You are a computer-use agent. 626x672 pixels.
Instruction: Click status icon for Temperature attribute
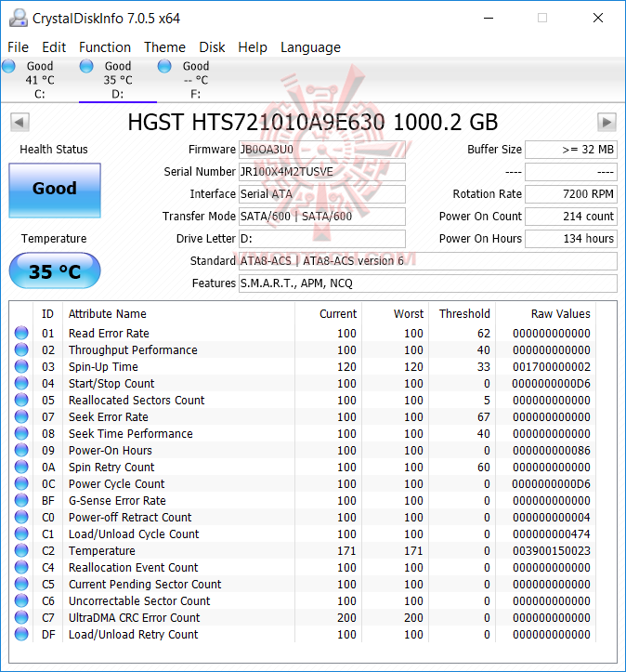click(21, 550)
